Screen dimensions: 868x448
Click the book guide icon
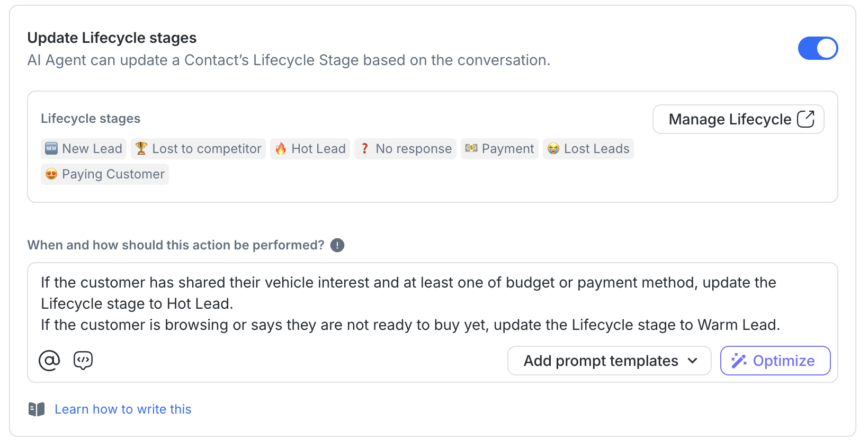click(37, 409)
